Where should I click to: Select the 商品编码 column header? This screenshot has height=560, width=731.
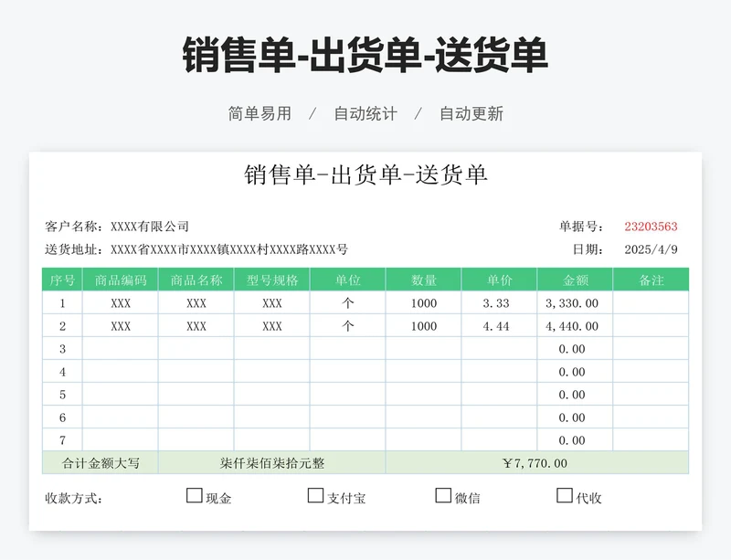121,280
